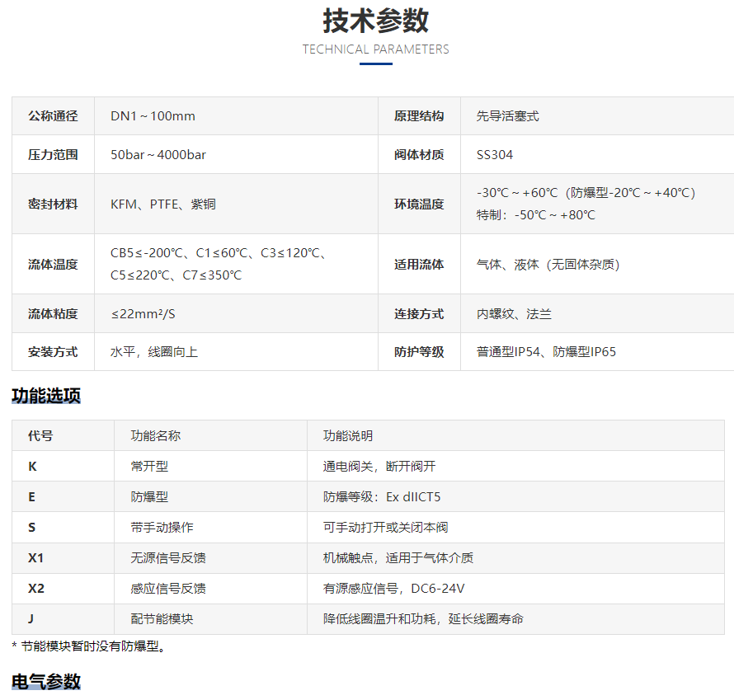This screenshot has width=734, height=700.
Task: Click the 配节能模块 function name cell
Action: (162, 619)
